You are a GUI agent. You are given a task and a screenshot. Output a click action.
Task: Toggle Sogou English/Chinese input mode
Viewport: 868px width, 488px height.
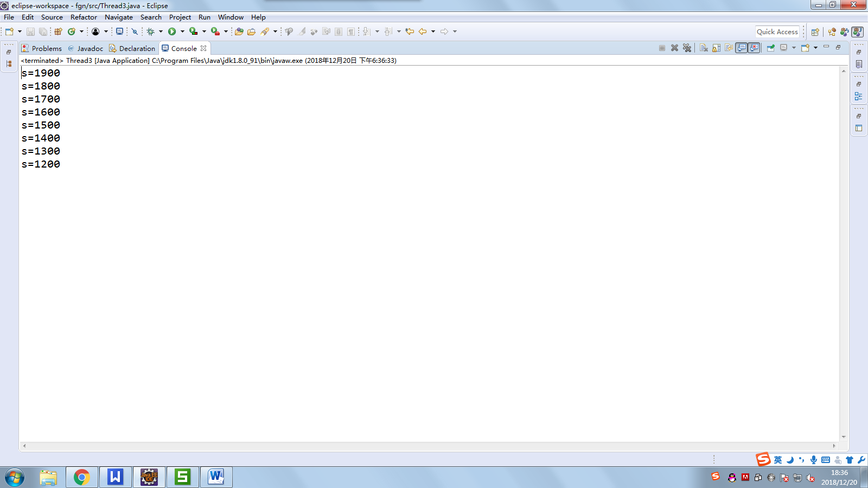click(x=778, y=460)
